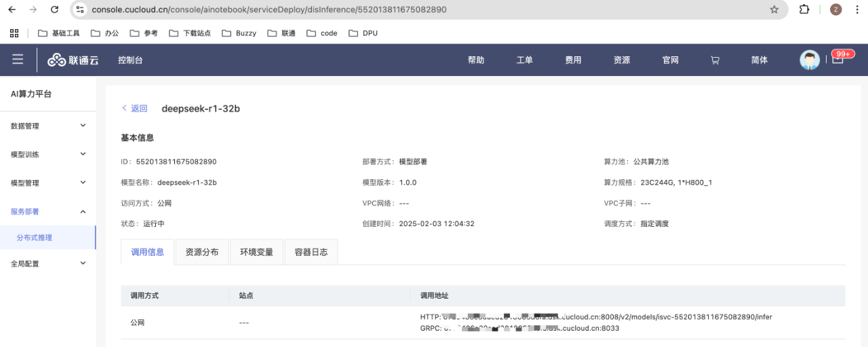Expand the 模型训练 sidebar section
This screenshot has height=347, width=868.
point(48,154)
